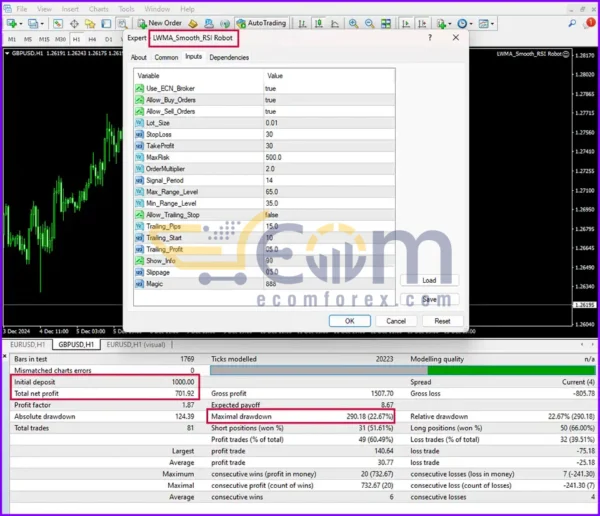Open the Dependencies tab

pyautogui.click(x=229, y=57)
